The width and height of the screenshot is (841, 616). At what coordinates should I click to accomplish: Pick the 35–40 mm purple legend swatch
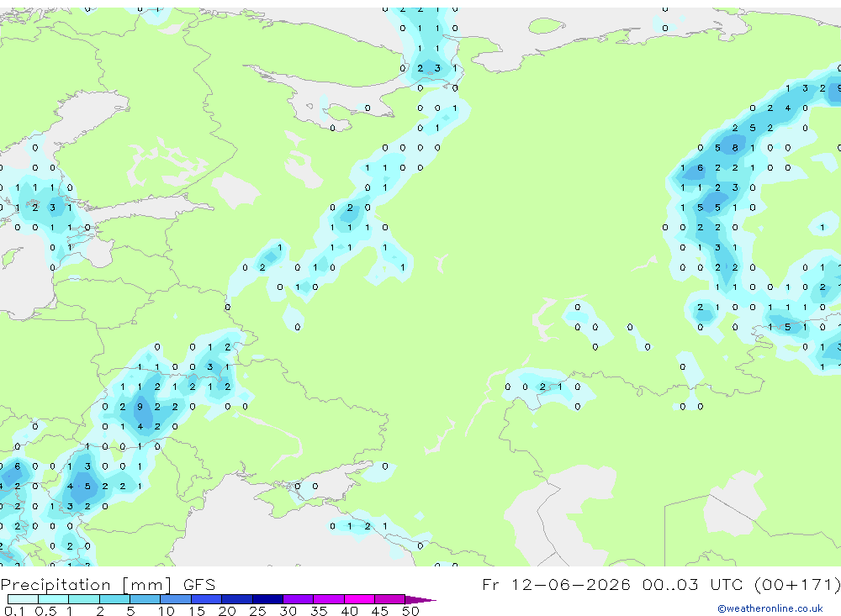click(x=329, y=599)
